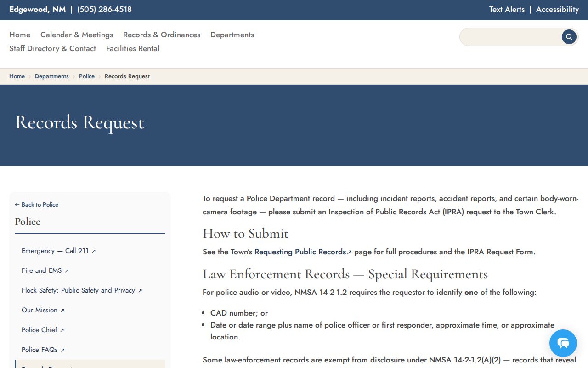Go Back to Police in sidebar
The height and width of the screenshot is (368, 588).
tap(36, 204)
